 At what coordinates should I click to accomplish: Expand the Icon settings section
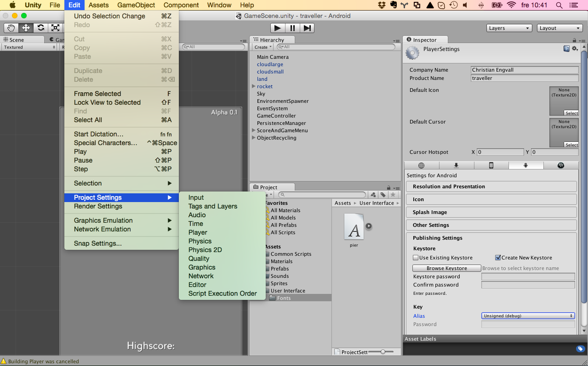tap(491, 199)
